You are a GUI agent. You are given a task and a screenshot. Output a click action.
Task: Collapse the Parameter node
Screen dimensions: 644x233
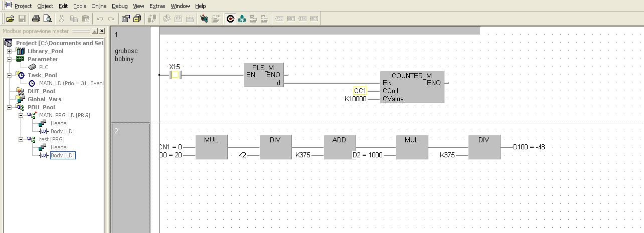tap(9, 59)
